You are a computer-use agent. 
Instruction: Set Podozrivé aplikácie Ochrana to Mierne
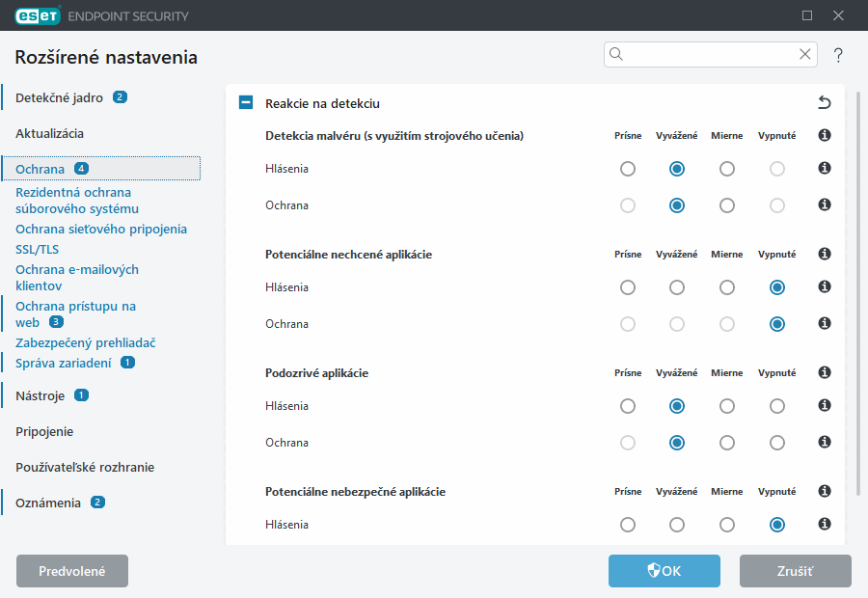tap(727, 443)
